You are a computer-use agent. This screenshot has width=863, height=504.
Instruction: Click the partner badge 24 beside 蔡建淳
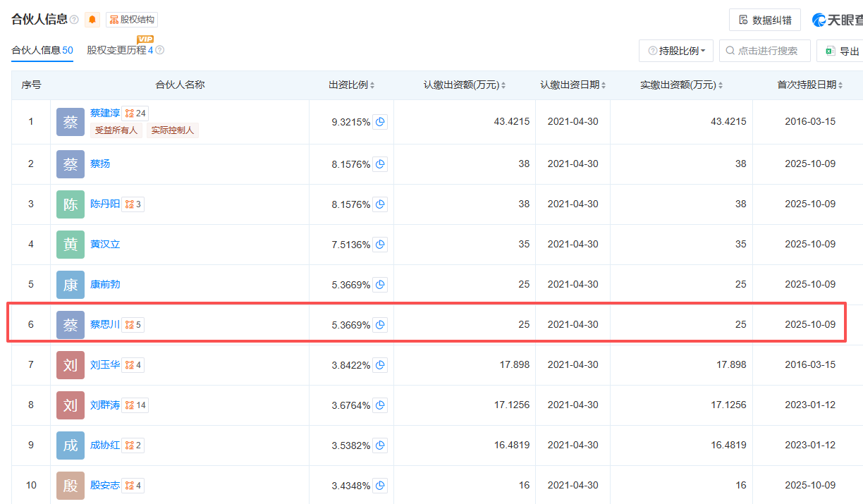[135, 112]
